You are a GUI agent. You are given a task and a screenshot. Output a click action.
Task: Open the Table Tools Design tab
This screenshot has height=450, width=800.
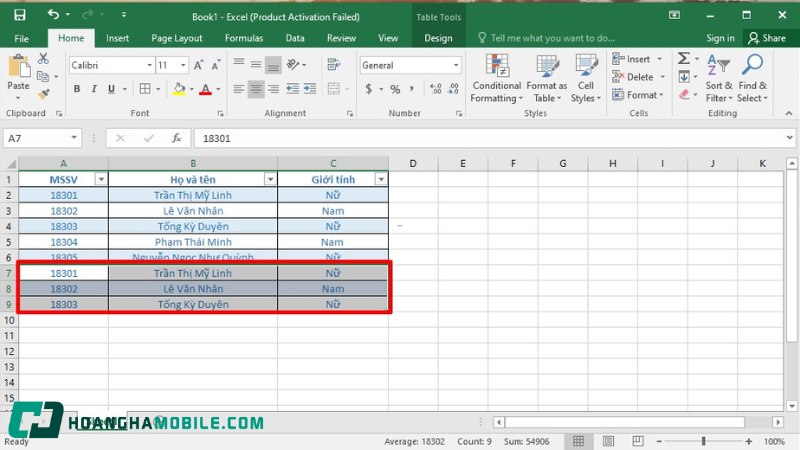click(x=438, y=38)
